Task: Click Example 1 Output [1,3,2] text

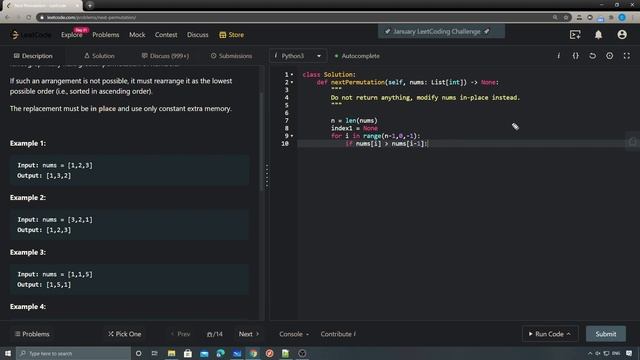Action: tap(44, 176)
